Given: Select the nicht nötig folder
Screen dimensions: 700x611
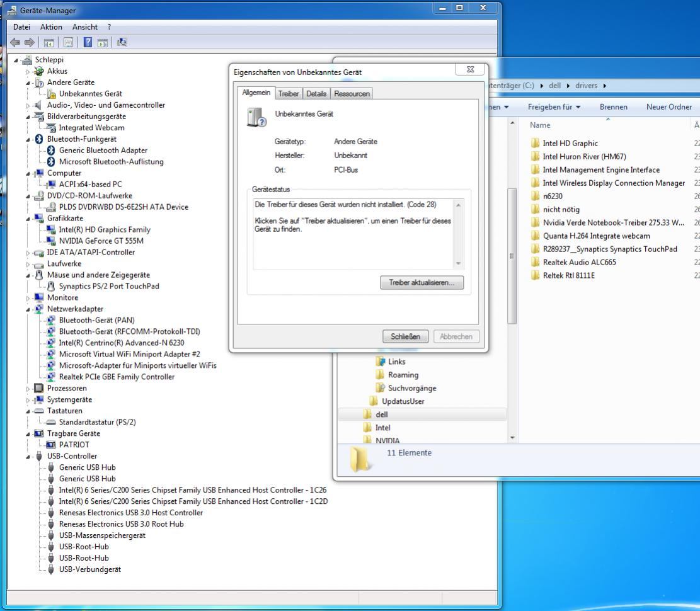Looking at the screenshot, I should 561,209.
